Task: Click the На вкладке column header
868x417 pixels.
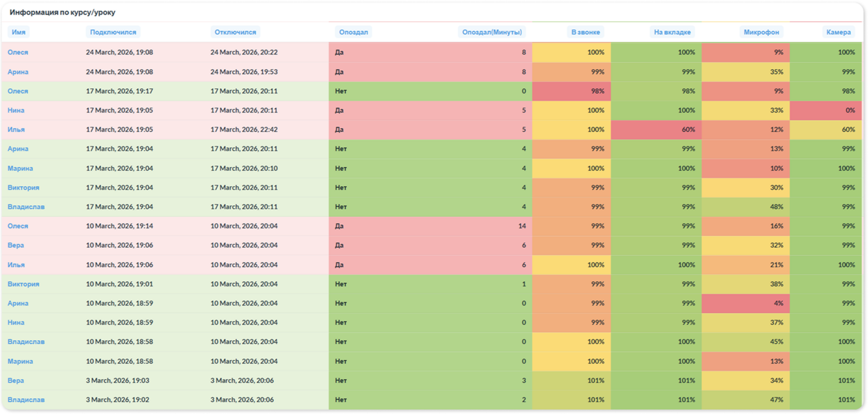Action: pyautogui.click(x=672, y=32)
